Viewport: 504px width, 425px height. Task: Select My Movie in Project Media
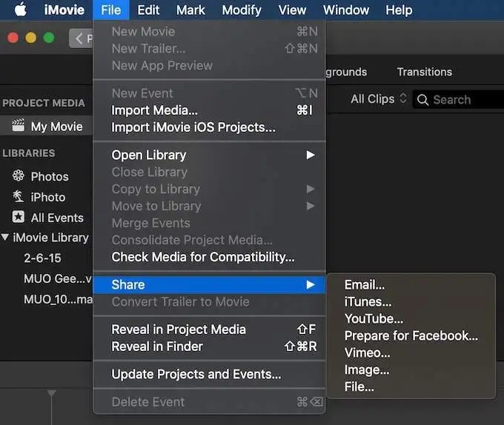point(46,126)
